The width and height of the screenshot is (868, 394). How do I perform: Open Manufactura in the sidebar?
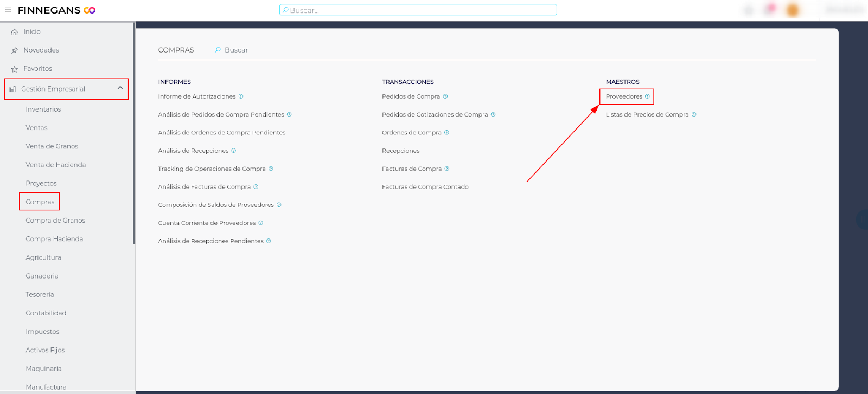coord(46,387)
